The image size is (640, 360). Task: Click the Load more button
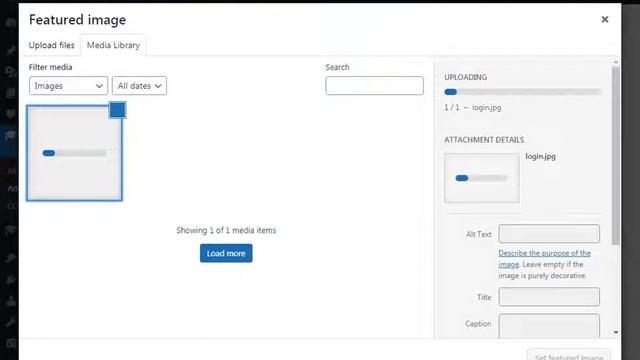coord(226,253)
